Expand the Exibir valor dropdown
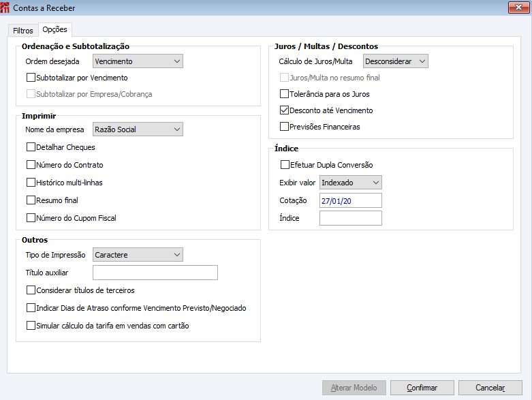The height and width of the screenshot is (400, 532). pos(351,183)
